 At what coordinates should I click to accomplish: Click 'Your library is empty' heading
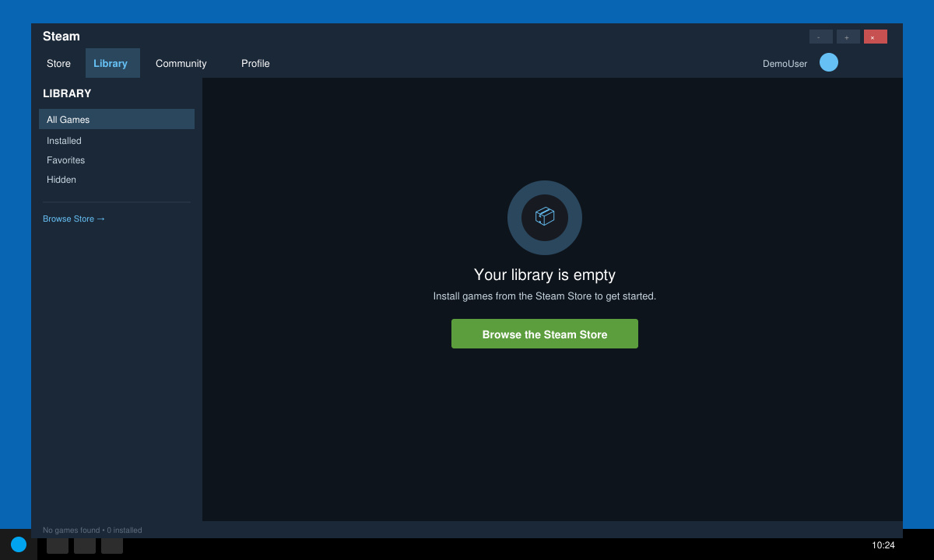coord(545,275)
